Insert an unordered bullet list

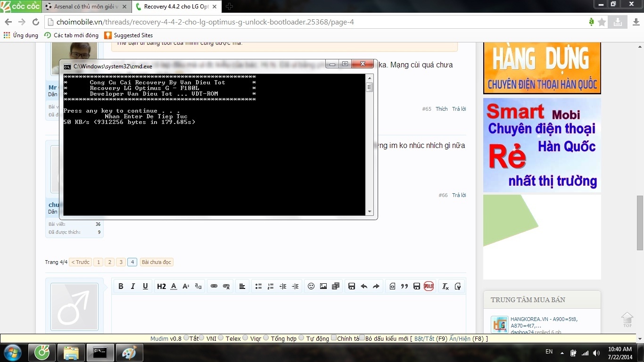(x=258, y=286)
